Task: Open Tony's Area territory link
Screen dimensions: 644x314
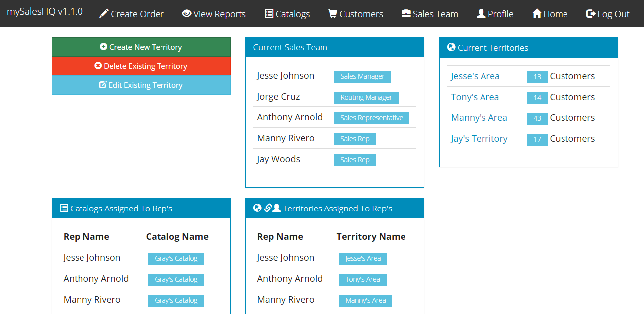Action: pos(475,97)
